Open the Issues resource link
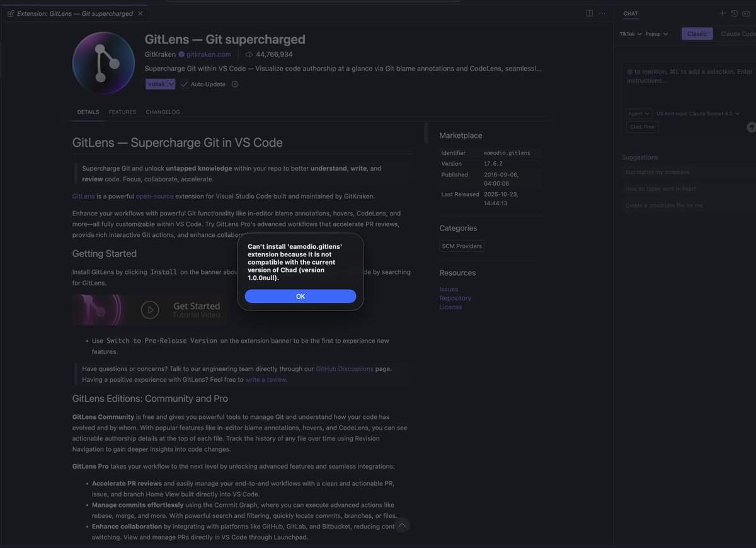The height and width of the screenshot is (548, 756). 449,289
